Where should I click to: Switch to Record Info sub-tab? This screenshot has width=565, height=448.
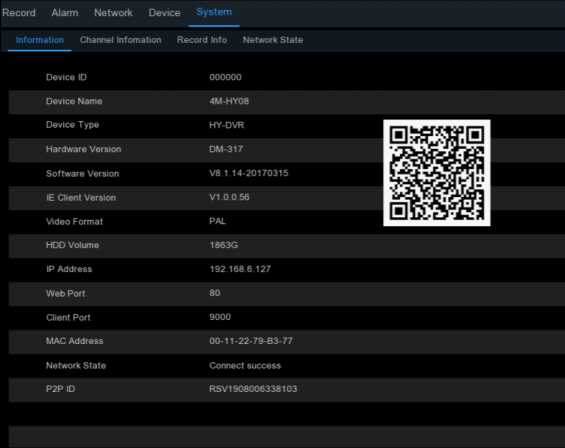202,40
